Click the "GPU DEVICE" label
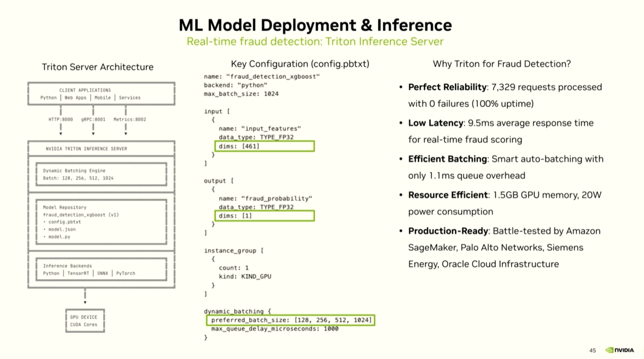 click(x=84, y=317)
